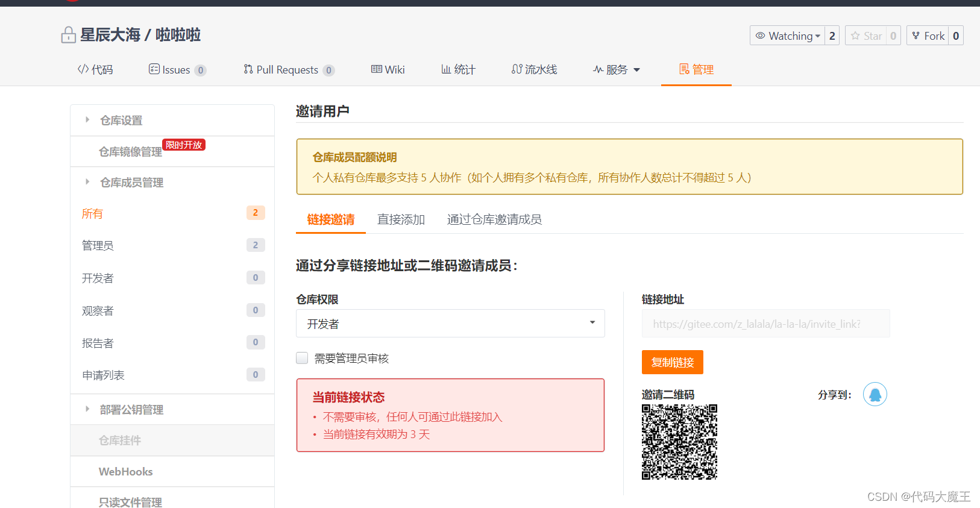Click the 啦啦啦 repository name link
The image size is (980, 508).
click(x=178, y=35)
